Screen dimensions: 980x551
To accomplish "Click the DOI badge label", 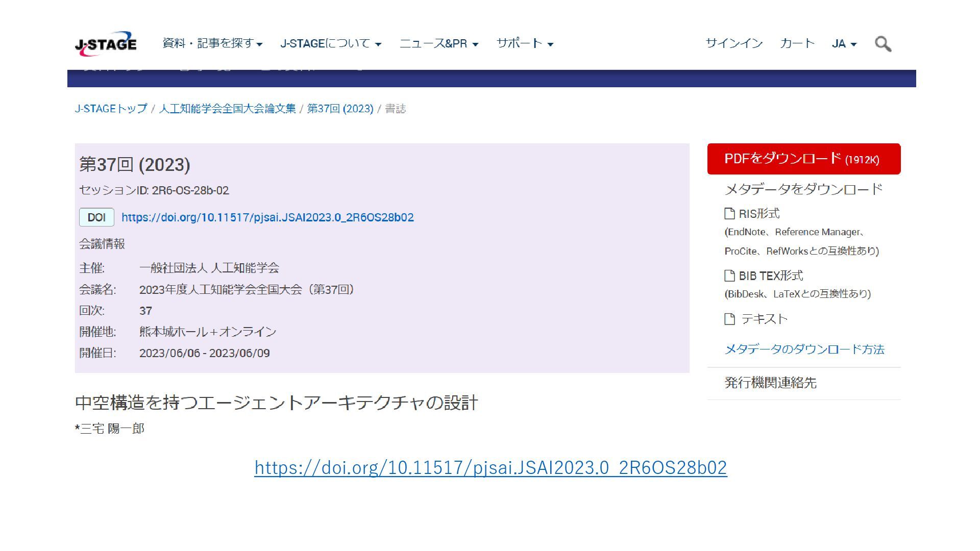I will (96, 217).
